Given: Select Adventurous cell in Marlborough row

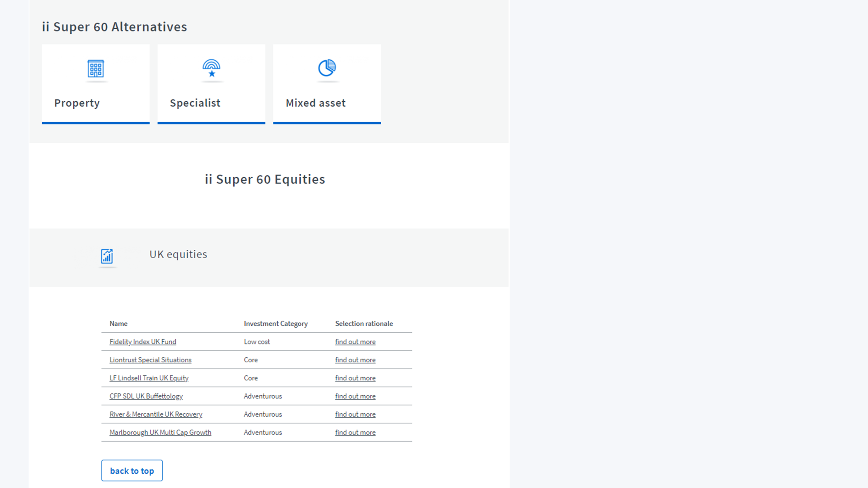Looking at the screenshot, I should (263, 432).
